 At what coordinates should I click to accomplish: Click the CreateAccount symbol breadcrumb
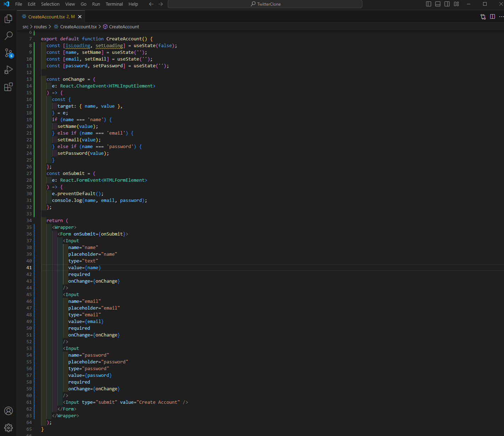click(121, 27)
